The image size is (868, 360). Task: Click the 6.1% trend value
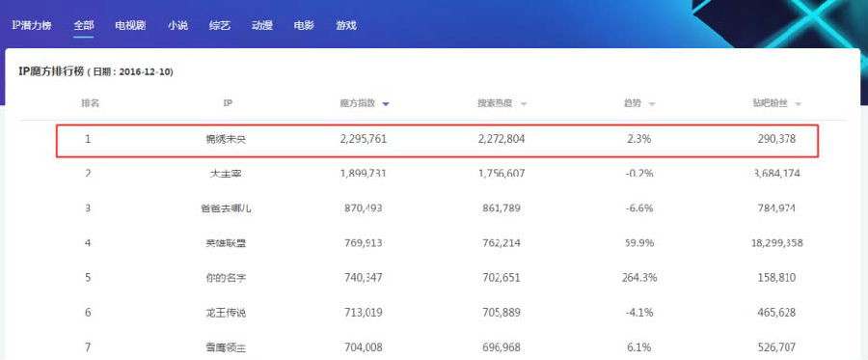[x=638, y=347]
